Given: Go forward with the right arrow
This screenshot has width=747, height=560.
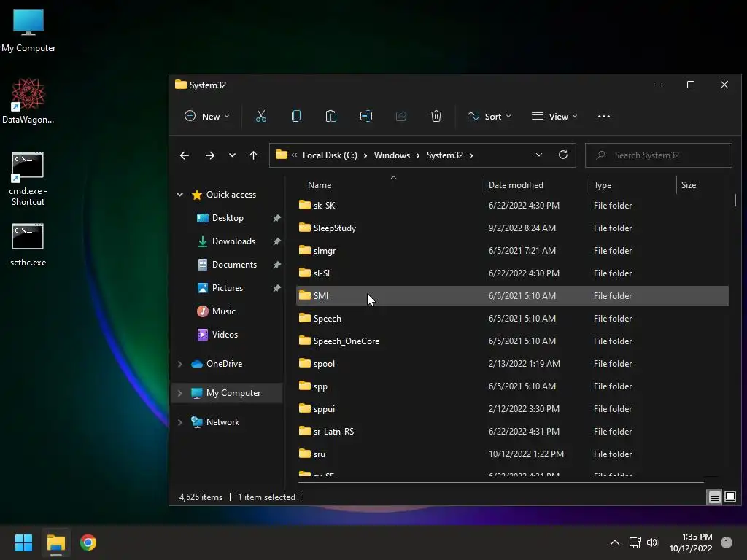Looking at the screenshot, I should click(210, 155).
